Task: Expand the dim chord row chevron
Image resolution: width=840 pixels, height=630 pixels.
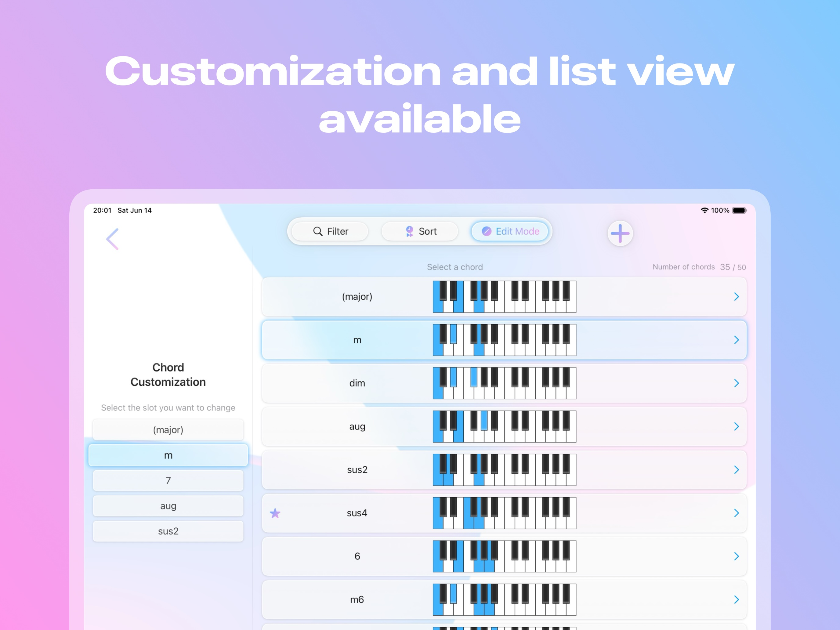Action: [736, 383]
